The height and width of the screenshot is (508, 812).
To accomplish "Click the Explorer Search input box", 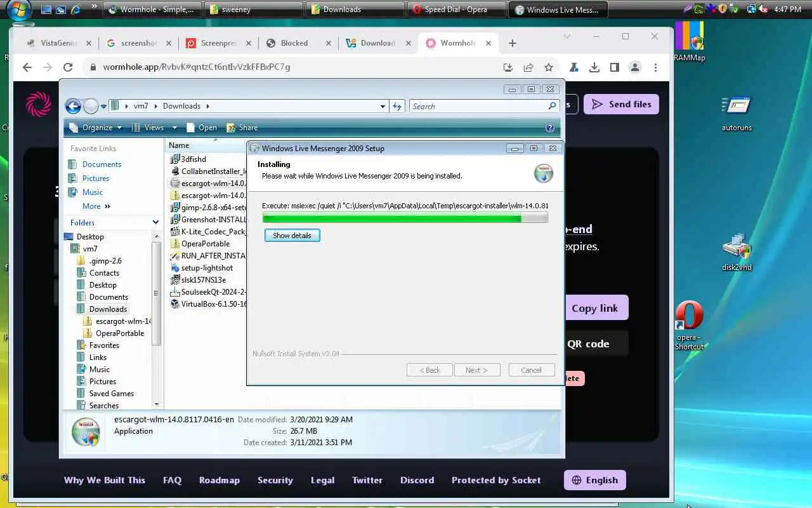I will pos(480,106).
